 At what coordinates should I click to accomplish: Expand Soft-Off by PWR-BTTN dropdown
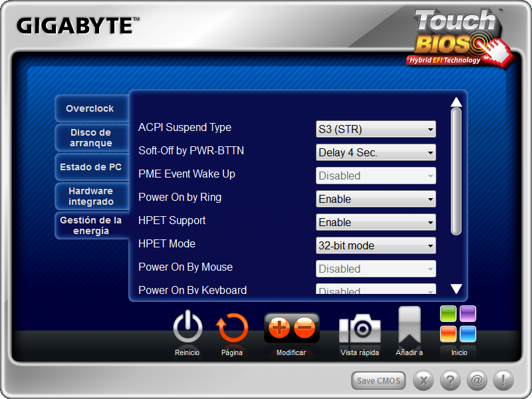(x=376, y=152)
